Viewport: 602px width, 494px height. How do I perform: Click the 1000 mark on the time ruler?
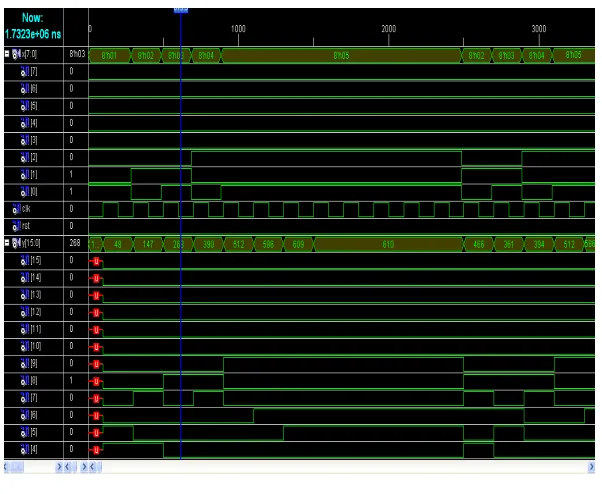pyautogui.click(x=238, y=29)
